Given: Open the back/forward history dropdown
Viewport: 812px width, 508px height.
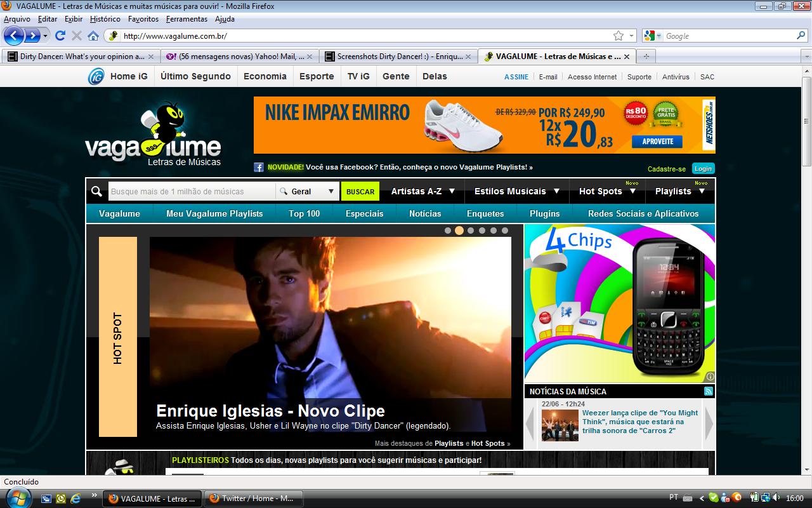Looking at the screenshot, I should (45, 36).
